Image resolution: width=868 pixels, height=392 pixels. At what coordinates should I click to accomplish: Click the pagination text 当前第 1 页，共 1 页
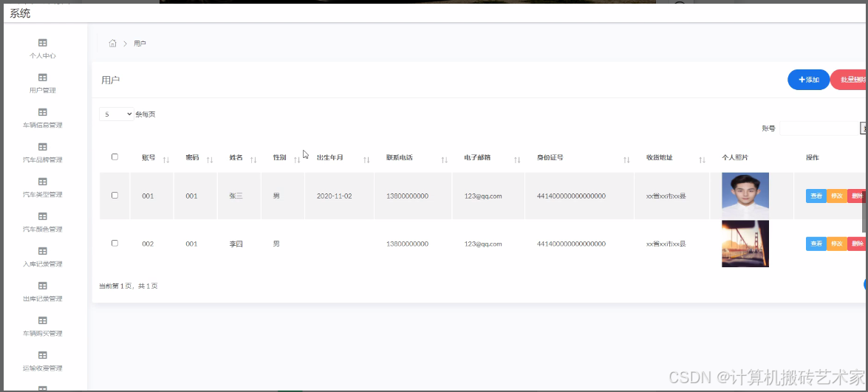click(129, 286)
